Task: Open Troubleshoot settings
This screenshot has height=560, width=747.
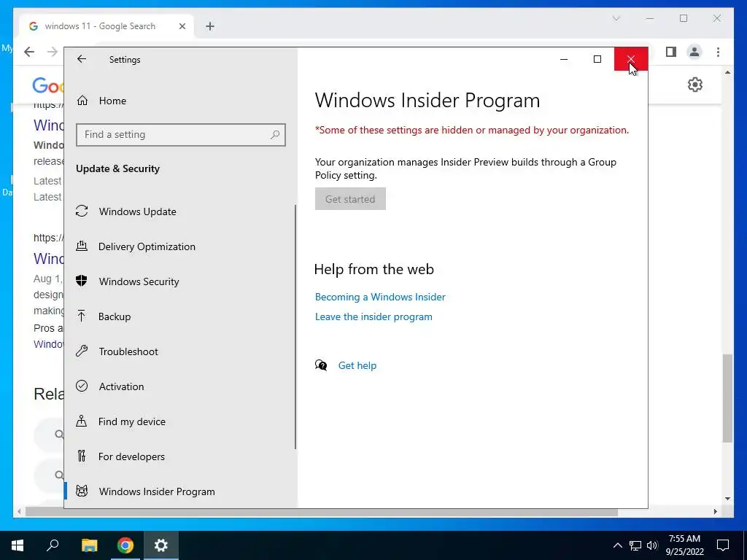Action: tap(180, 351)
